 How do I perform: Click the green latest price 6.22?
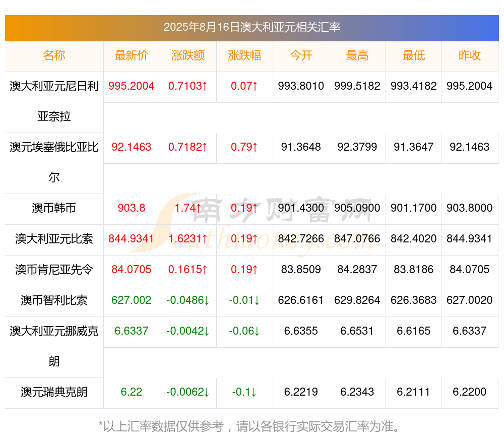point(132,392)
